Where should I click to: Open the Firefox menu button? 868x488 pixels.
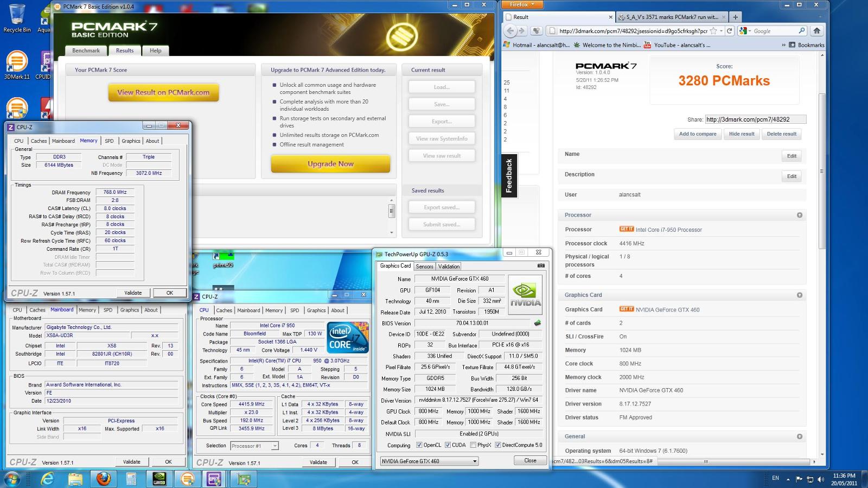522,4
